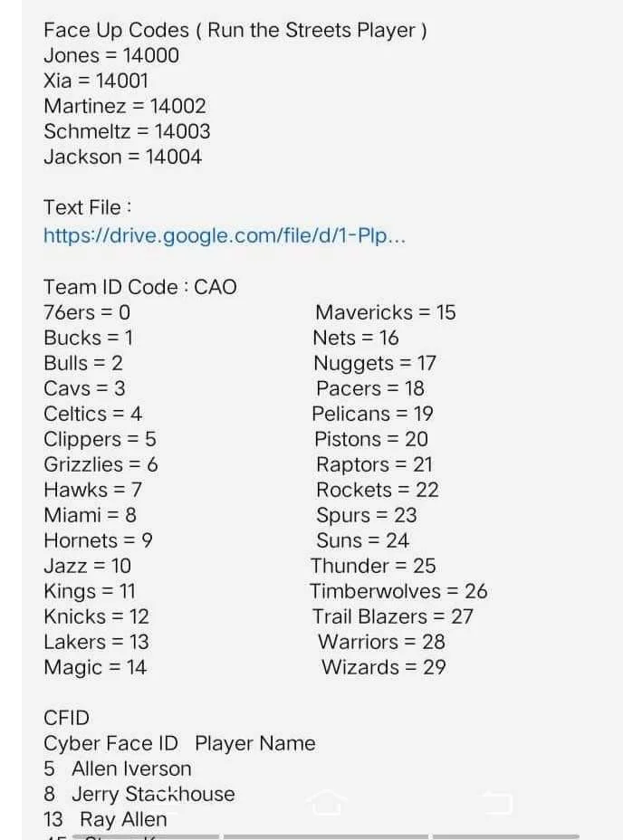Select the Jones = 14000 line
The width and height of the screenshot is (623, 840).
pyautogui.click(x=111, y=56)
